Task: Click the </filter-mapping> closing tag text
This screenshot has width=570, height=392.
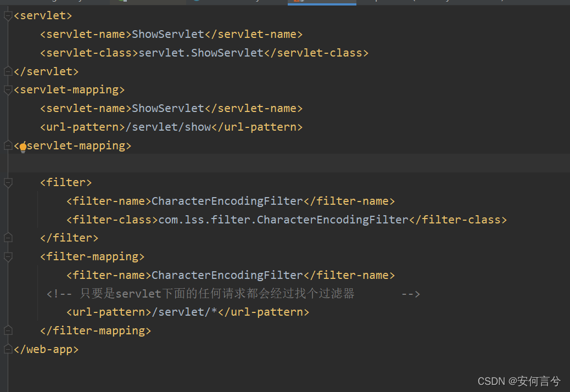Action: (96, 331)
